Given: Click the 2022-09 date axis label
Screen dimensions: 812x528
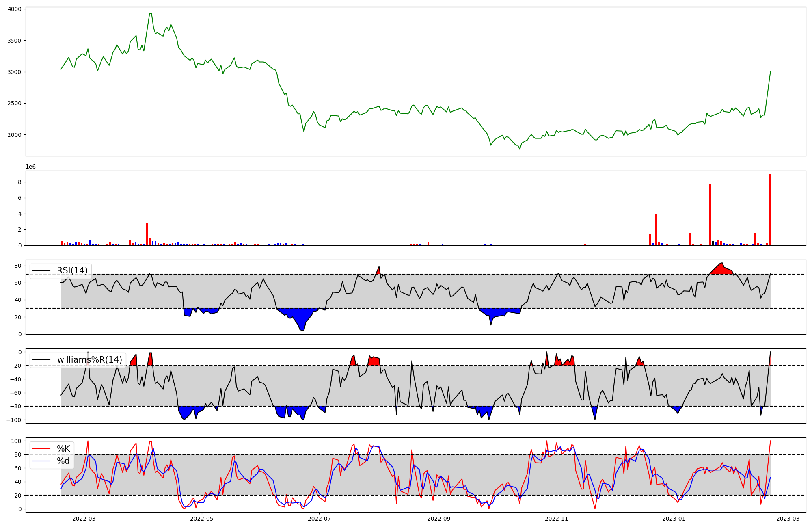Looking at the screenshot, I should click(439, 519).
